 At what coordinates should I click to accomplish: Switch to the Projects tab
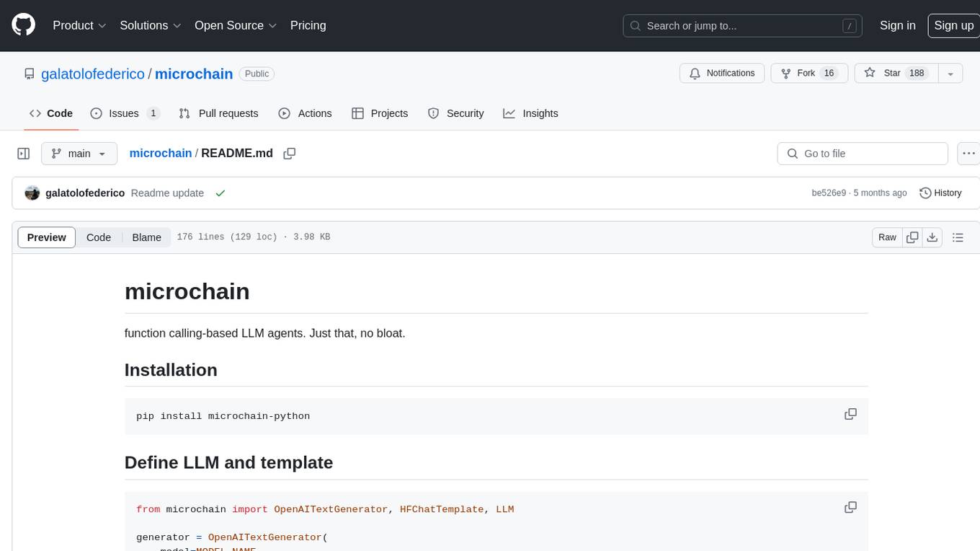coord(380,113)
